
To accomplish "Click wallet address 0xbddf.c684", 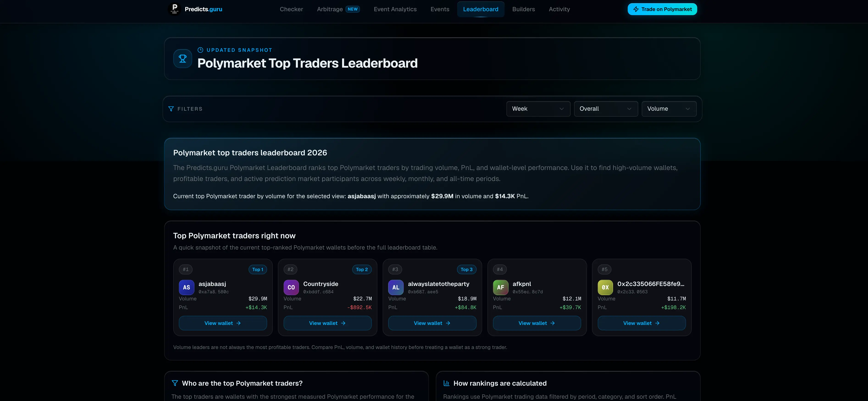I will [x=318, y=292].
